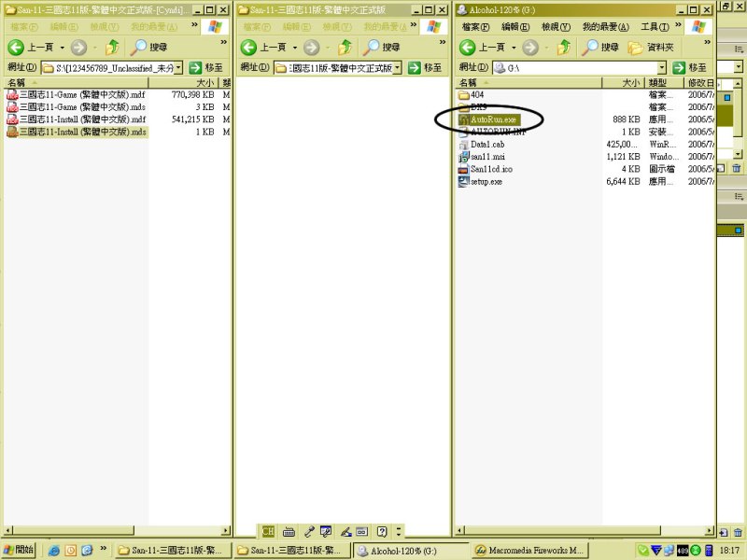
Task: Select file 三國志11-Game (繁體中文版).mdf
Action: (77, 95)
